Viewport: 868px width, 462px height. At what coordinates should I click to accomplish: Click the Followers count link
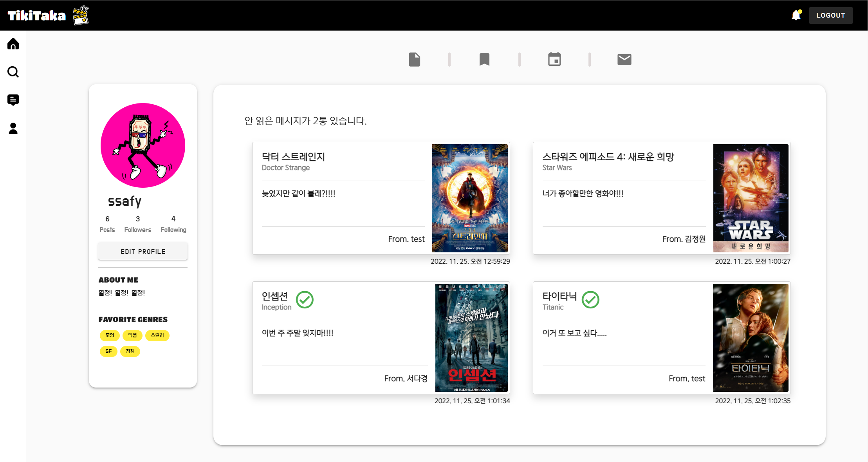[x=137, y=224]
